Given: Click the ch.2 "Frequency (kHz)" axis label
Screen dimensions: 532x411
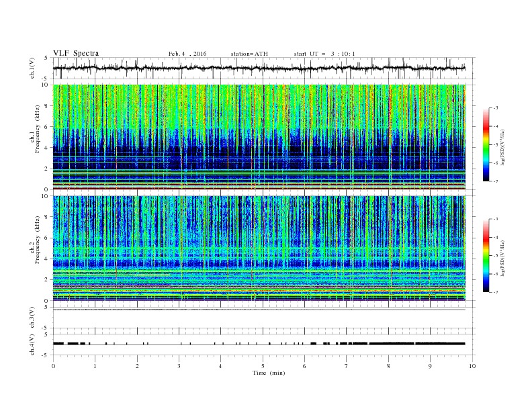Looking at the screenshot, I should (x=38, y=239).
